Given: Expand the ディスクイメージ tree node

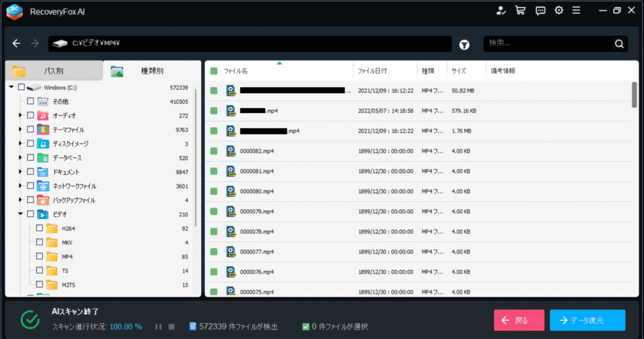Looking at the screenshot, I should pos(20,143).
